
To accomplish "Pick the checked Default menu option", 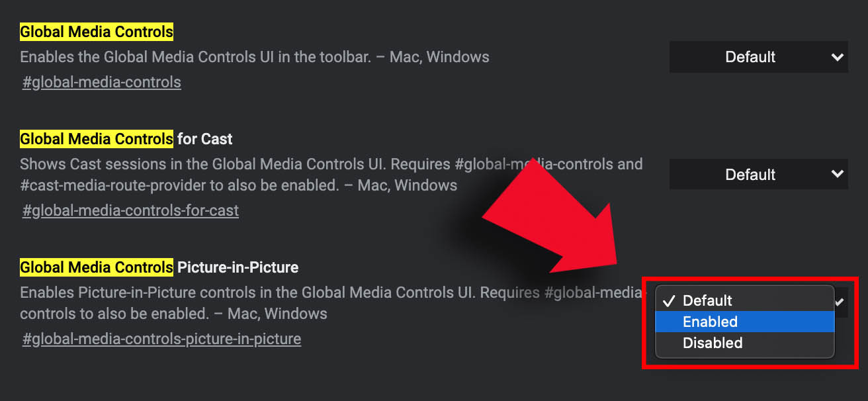I will pyautogui.click(x=745, y=300).
